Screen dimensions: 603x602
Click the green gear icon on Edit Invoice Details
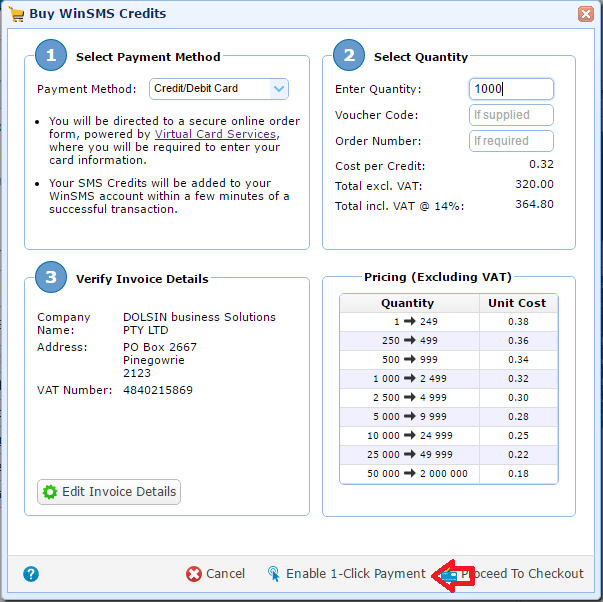[50, 492]
